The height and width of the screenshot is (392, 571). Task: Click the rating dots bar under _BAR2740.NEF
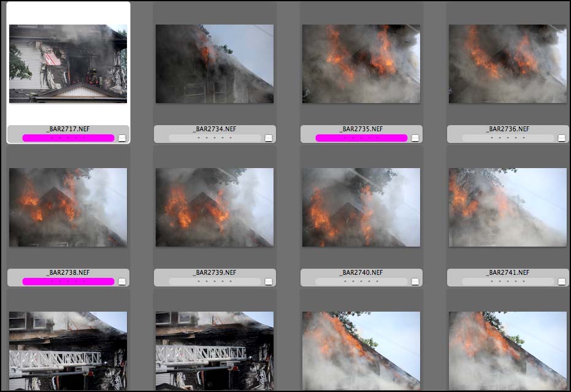361,282
